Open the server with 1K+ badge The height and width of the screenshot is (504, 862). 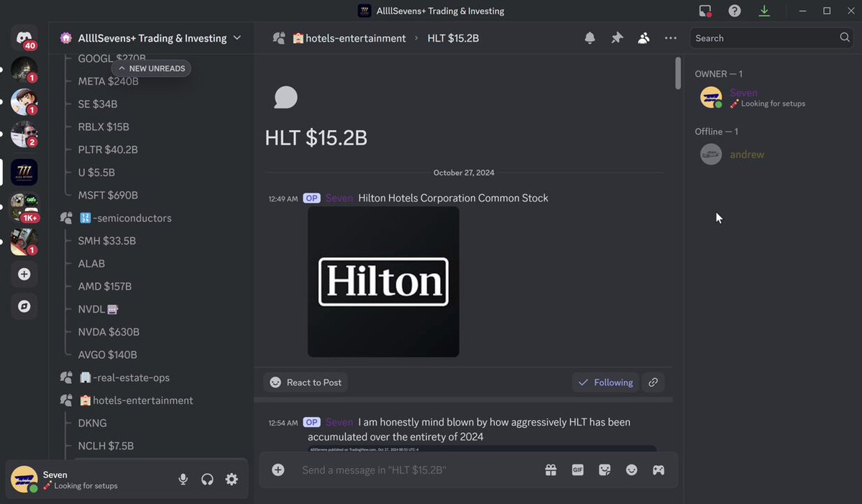[x=24, y=207]
